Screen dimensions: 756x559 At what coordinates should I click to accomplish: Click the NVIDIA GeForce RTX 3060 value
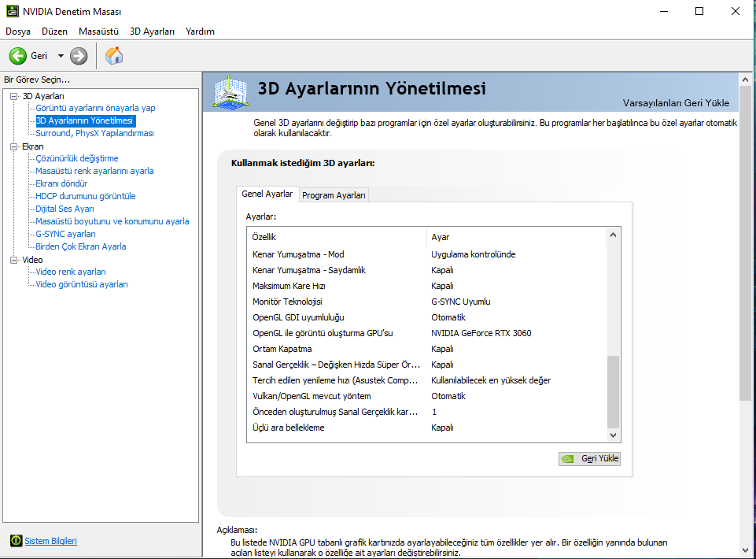481,333
